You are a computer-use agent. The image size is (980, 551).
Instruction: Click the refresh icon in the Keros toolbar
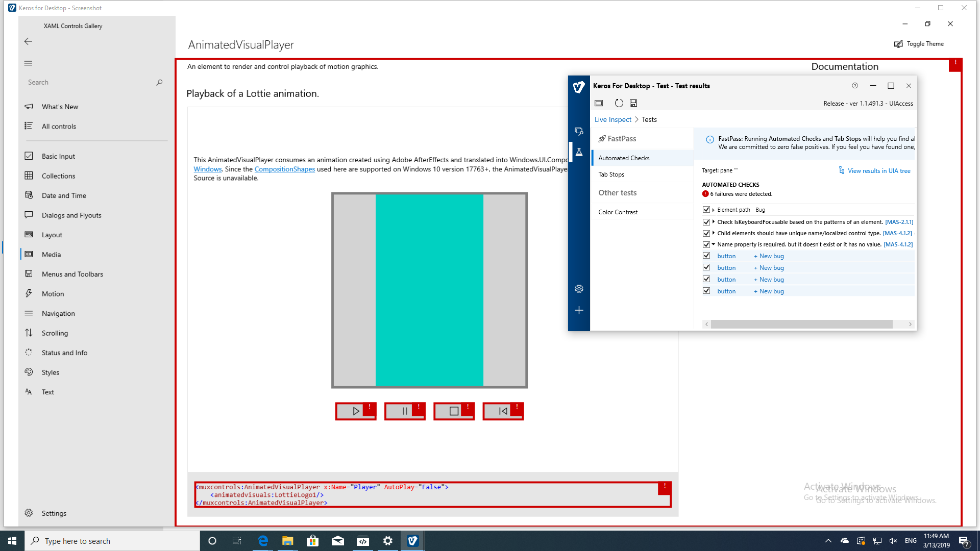619,103
